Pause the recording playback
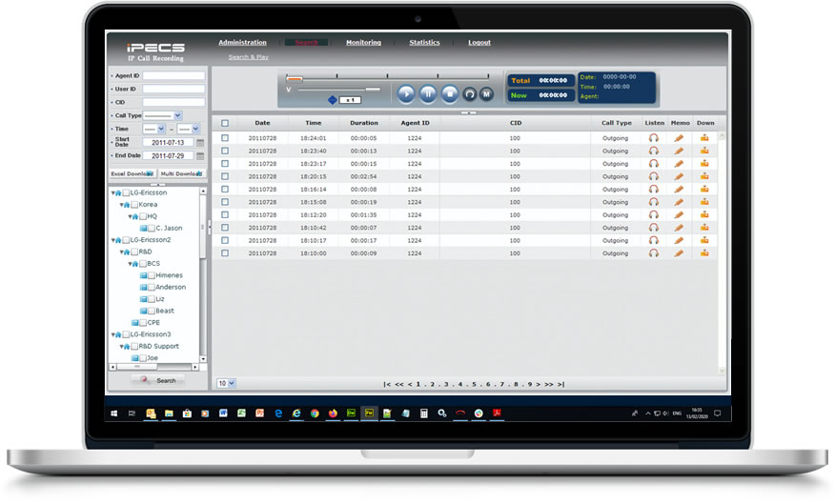Screen dimensions: 835x504 428,94
